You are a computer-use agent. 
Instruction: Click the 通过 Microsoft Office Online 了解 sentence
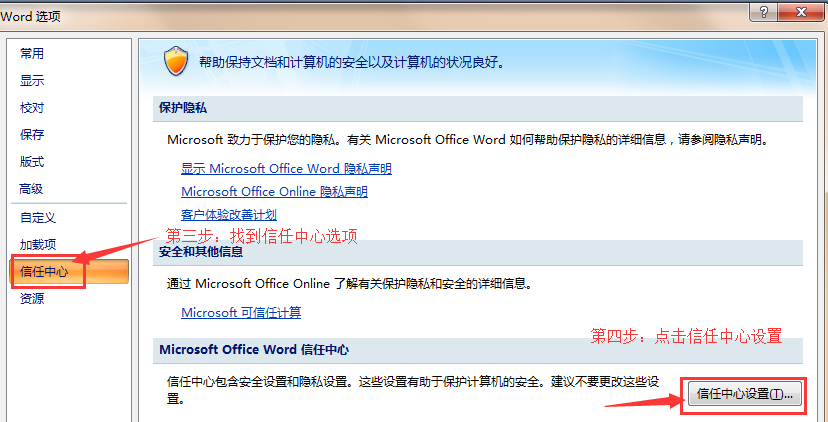click(349, 284)
